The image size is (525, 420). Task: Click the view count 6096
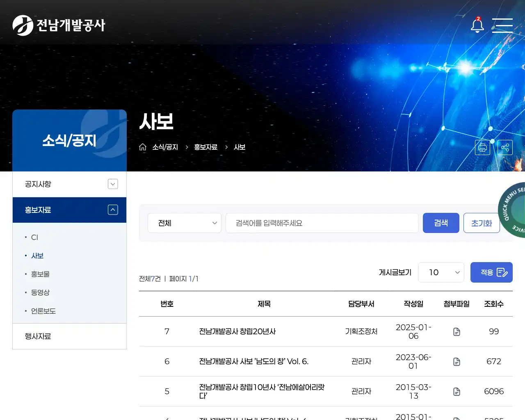click(494, 391)
